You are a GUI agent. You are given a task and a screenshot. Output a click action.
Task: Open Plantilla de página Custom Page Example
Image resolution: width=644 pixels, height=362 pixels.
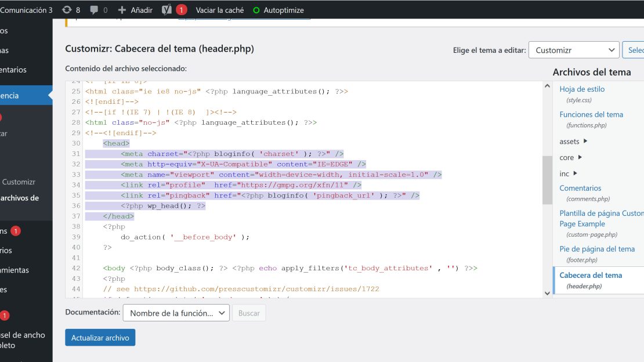[602, 219]
